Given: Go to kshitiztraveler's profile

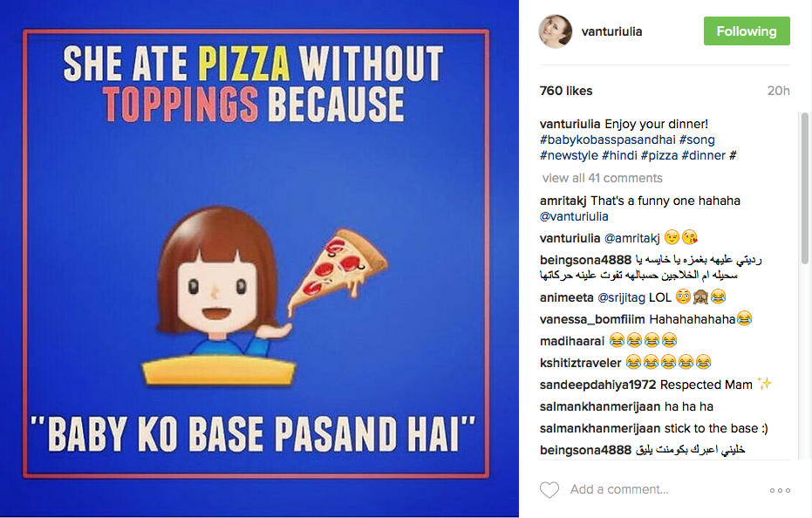Looking at the screenshot, I should [581, 362].
